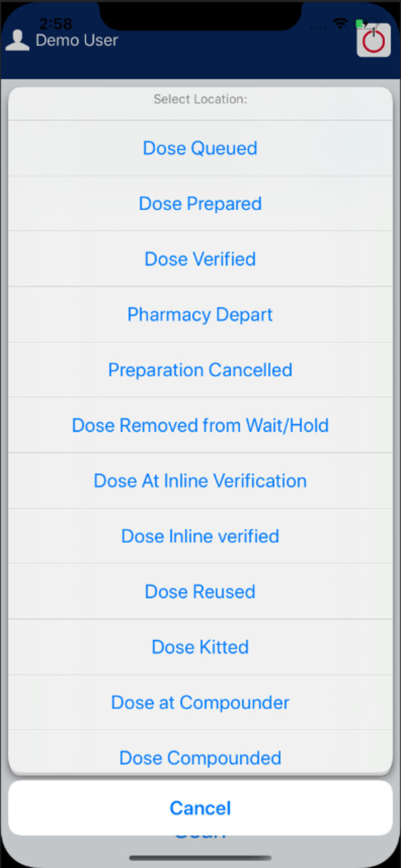Tap Dose Kitted in list
The width and height of the screenshot is (401, 868).
tap(200, 647)
